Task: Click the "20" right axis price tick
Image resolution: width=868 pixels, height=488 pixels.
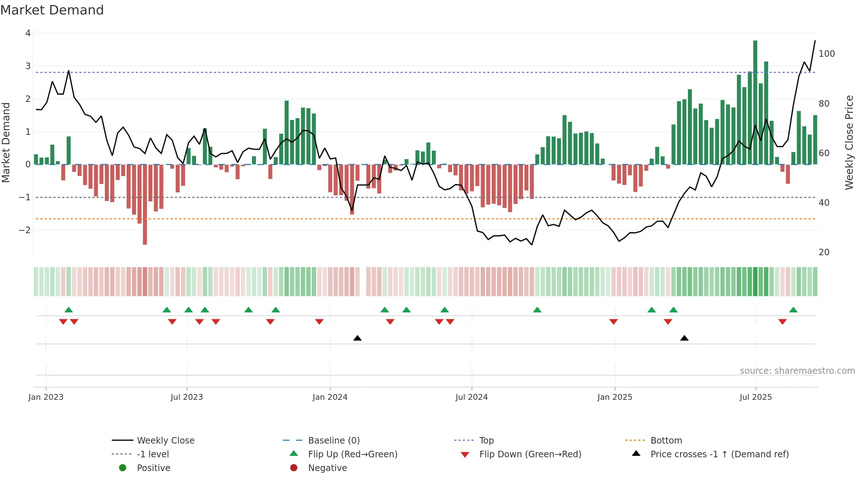Action: pyautogui.click(x=824, y=252)
